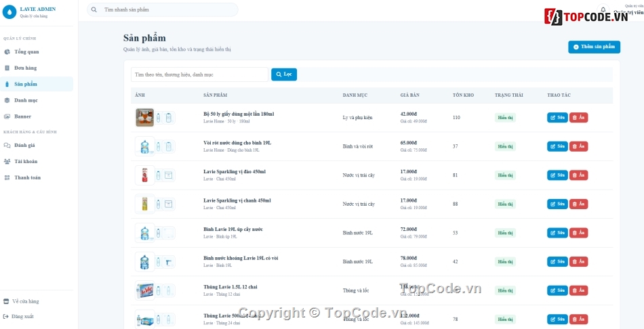
Task: Click Sửa for Bình Lavie 19L úp cây nước
Action: click(557, 233)
